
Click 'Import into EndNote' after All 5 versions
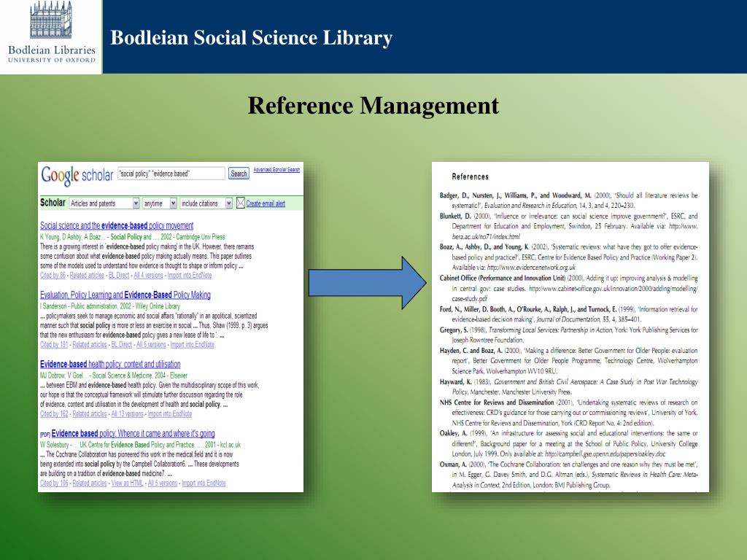pos(204,483)
